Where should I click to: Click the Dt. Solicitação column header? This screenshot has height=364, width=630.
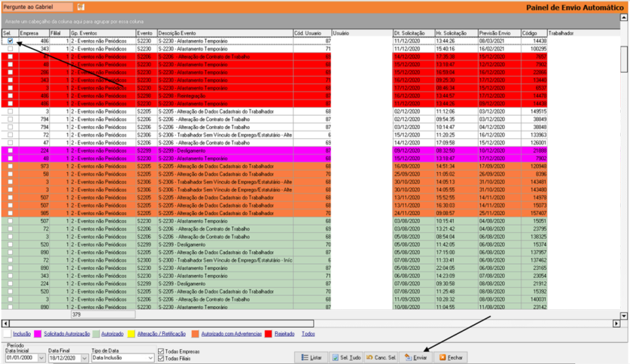tap(414, 33)
